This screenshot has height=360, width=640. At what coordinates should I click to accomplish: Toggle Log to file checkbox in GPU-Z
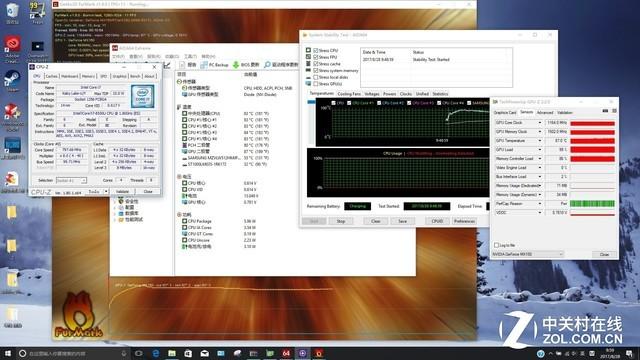pyautogui.click(x=496, y=245)
